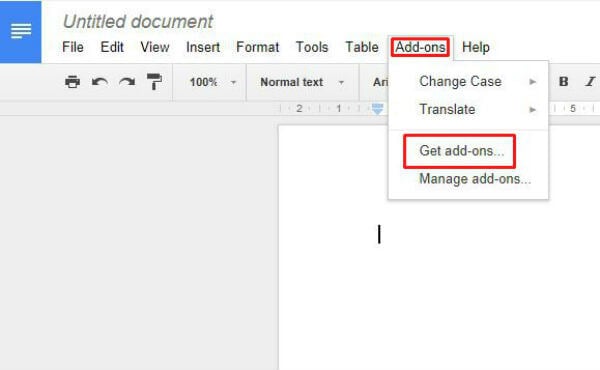Click the Undo arrow icon
This screenshot has width=600, height=370.
pos(99,81)
